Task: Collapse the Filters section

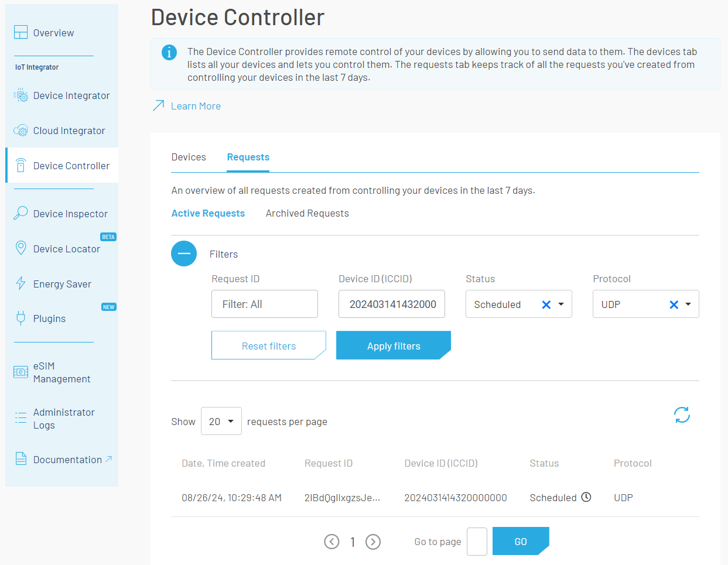Action: [184, 254]
